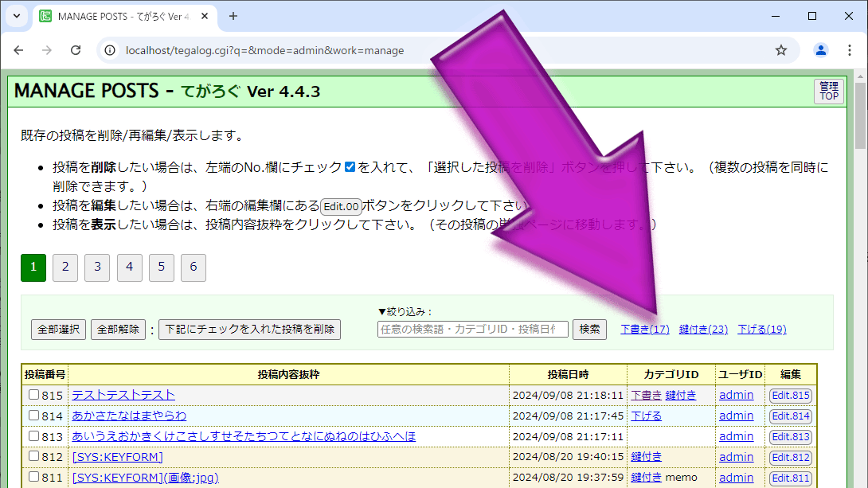Click 下げる category on post 814
This screenshot has width=868, height=488.
[x=646, y=416]
